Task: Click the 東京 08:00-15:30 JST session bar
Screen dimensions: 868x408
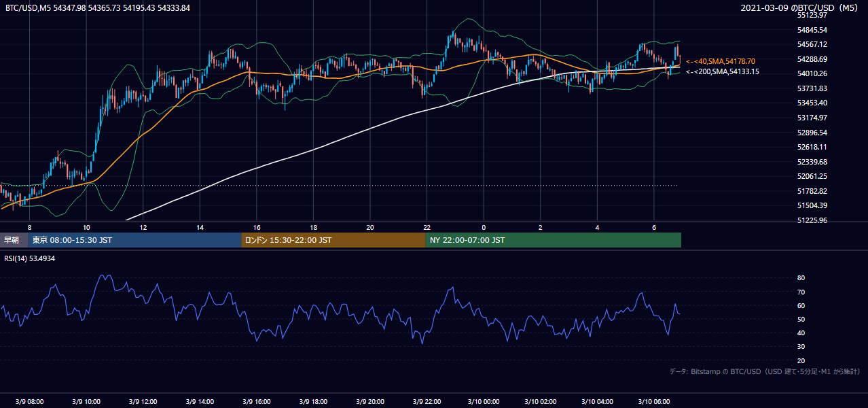Action: tap(134, 240)
